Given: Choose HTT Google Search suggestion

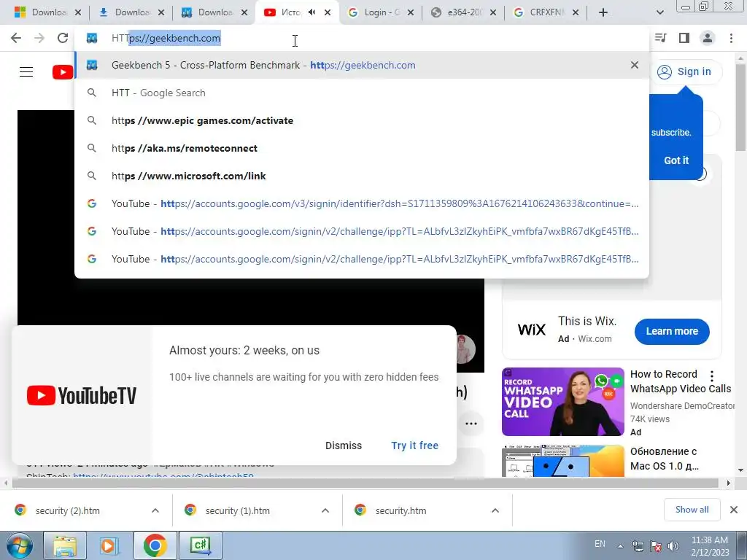Looking at the screenshot, I should [362, 93].
